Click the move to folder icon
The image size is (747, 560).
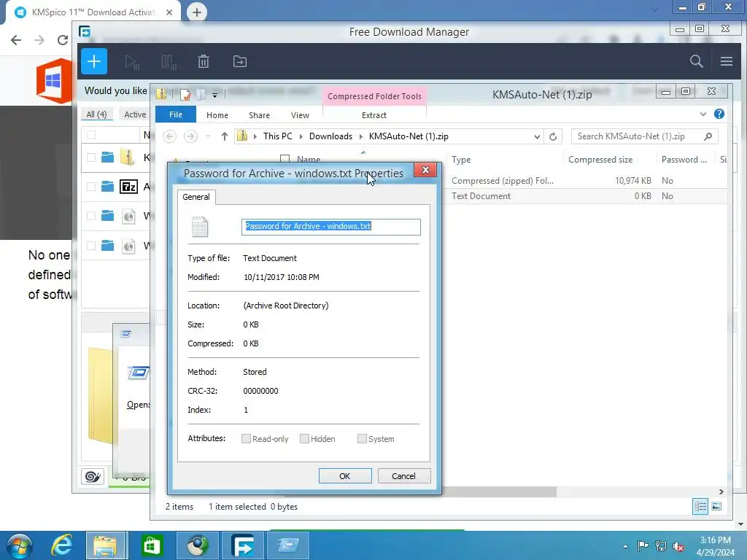coord(239,61)
